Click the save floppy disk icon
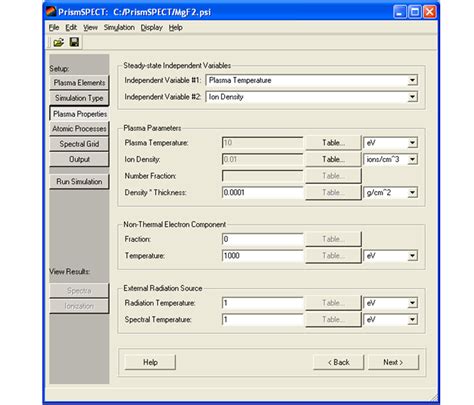 [74, 42]
